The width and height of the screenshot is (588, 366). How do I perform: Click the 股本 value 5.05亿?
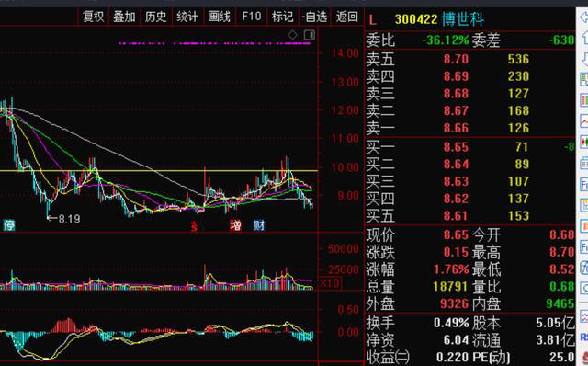(555, 323)
